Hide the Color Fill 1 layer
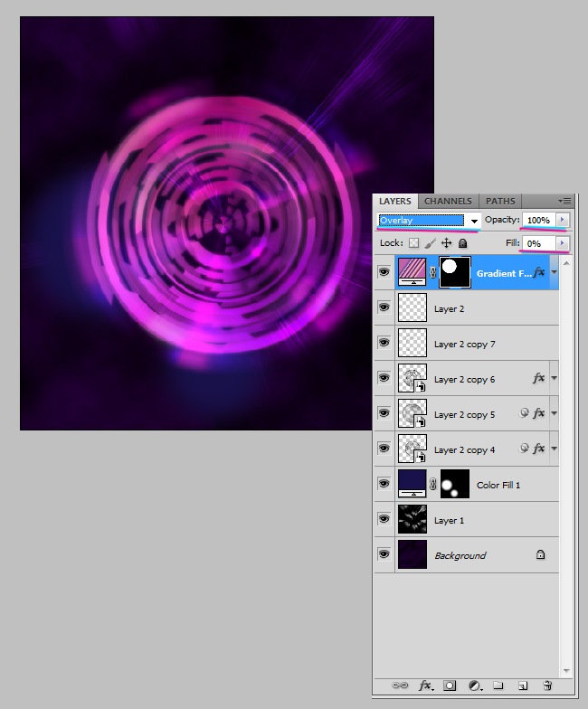The height and width of the screenshot is (709, 588). (x=384, y=483)
